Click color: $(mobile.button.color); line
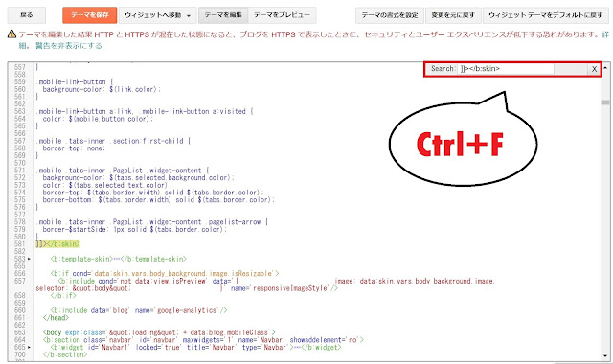613x364 pixels. tap(98, 119)
